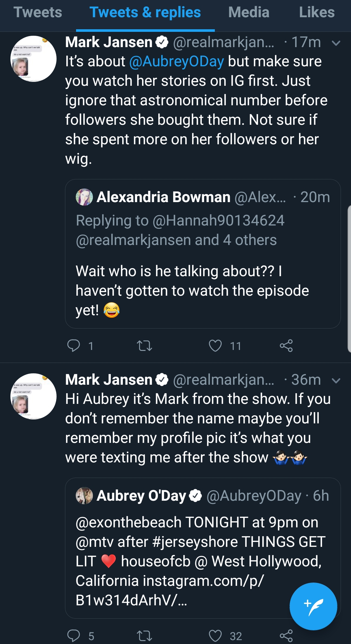This screenshot has height=644, width=351.
Task: Open the @AubreyODay mention link
Action: coord(176,61)
